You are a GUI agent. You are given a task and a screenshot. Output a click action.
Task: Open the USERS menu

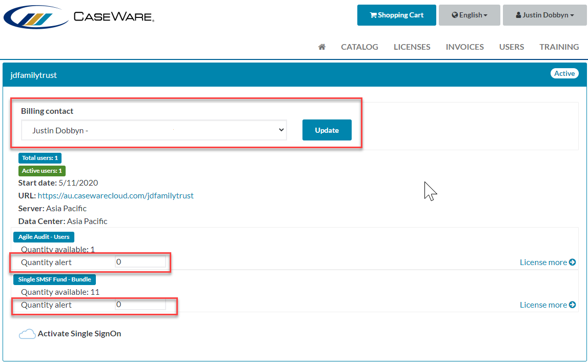click(512, 47)
